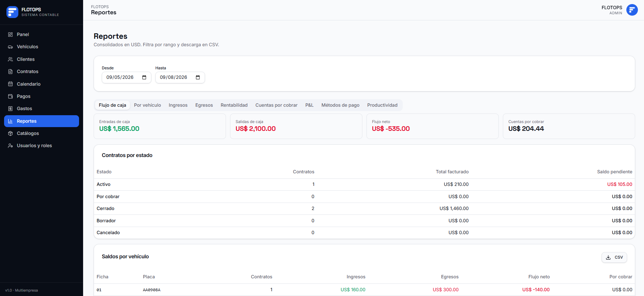Click the Desde date input field
644x296 pixels.
[126, 77]
